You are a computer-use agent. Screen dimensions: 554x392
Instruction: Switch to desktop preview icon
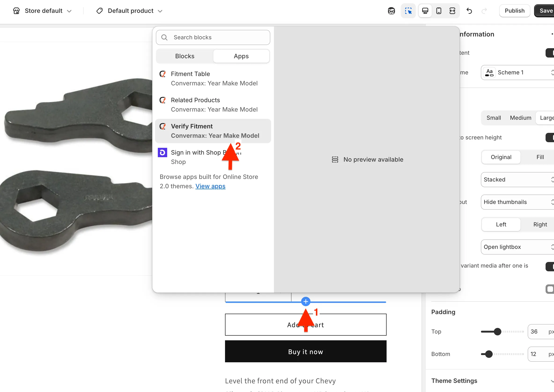(425, 11)
